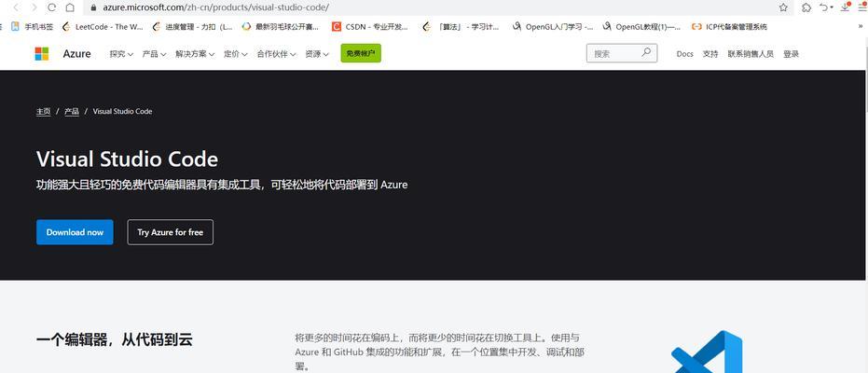The height and width of the screenshot is (373, 868).
Task: Open the CSDN - 专业开发 bookmark
Action: (370, 26)
